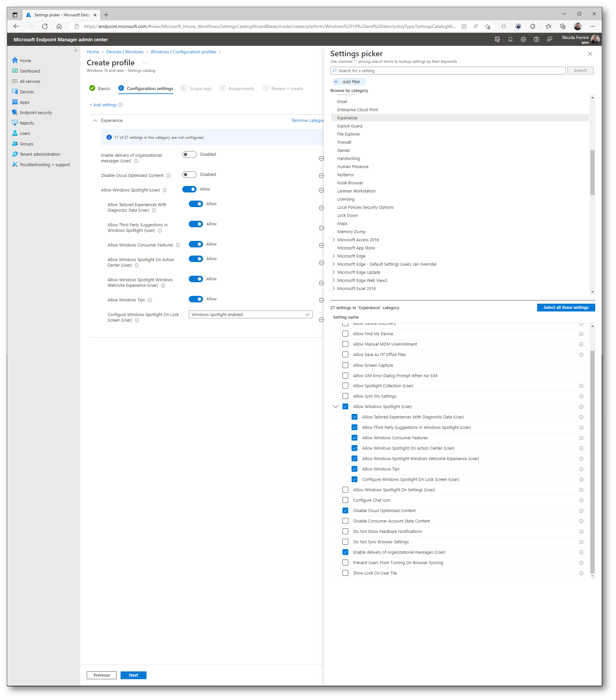Expand Microsoft Edge - Default Settings category
The height and width of the screenshot is (700, 616).
(x=334, y=264)
